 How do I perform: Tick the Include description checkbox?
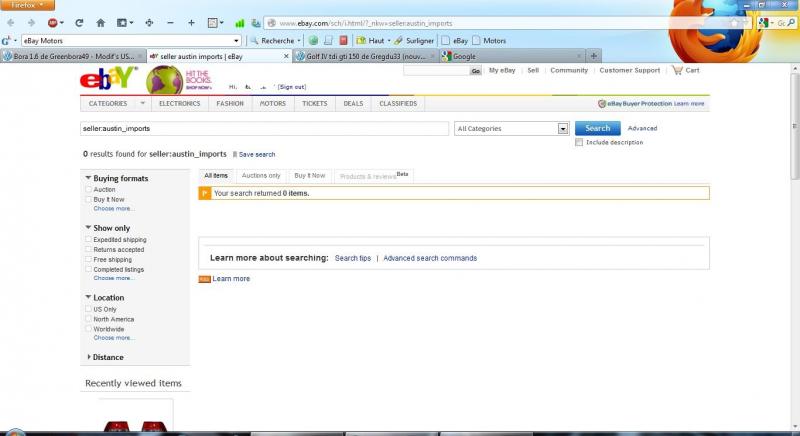coord(579,142)
